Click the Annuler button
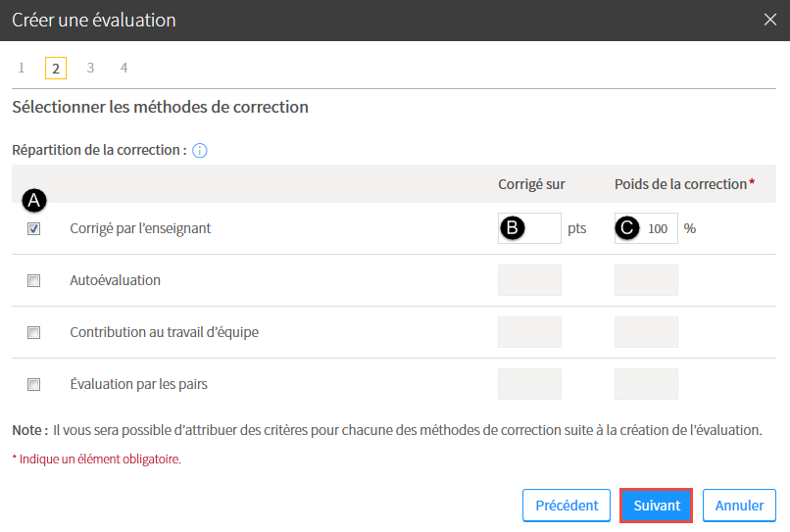 [x=739, y=506]
